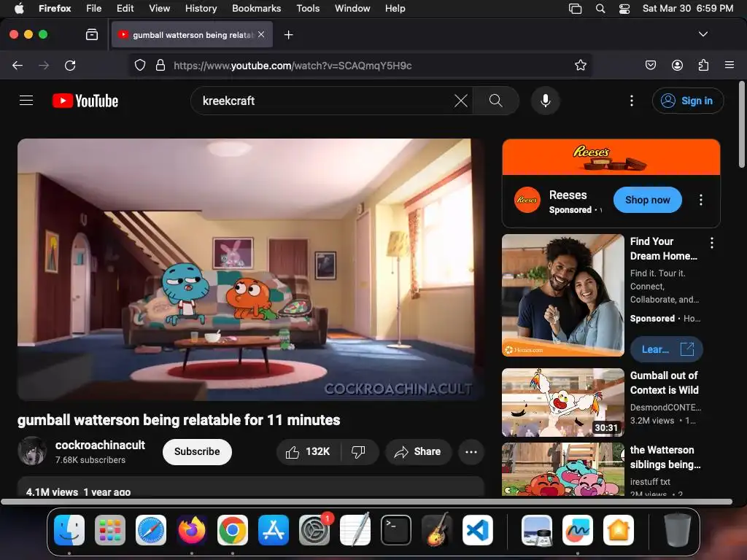The image size is (747, 560).
Task: Click the Dream Home ad thumbnail
Action: (x=563, y=295)
